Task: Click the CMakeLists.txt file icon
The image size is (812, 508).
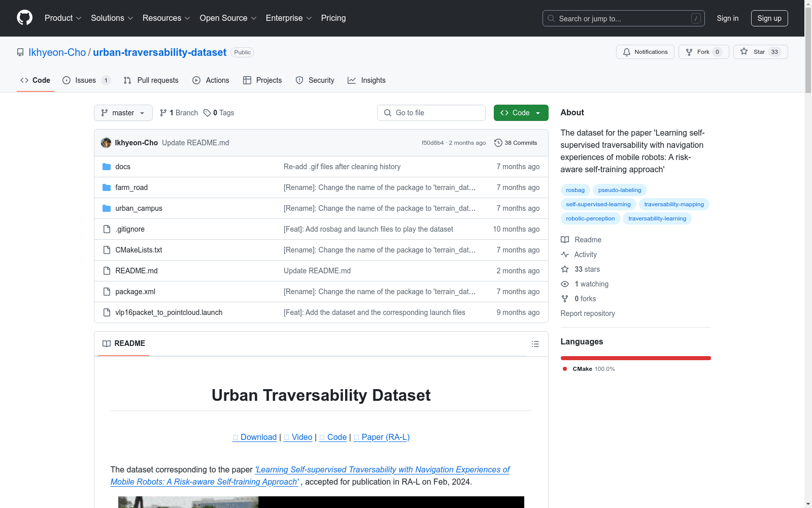Action: click(x=107, y=250)
